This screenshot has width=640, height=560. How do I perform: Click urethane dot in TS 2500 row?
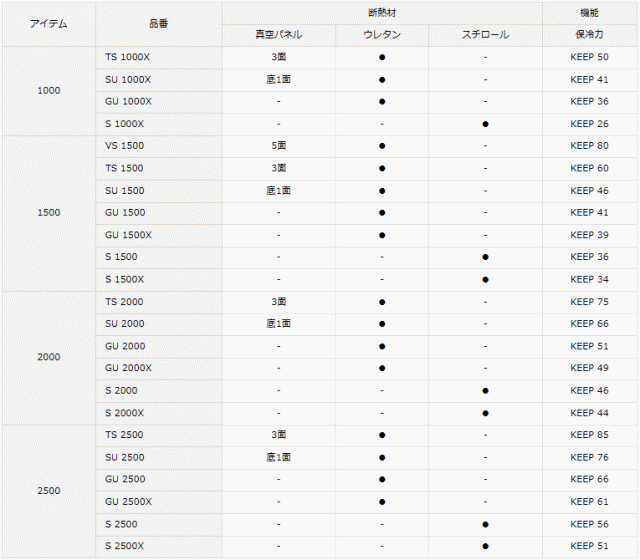tap(382, 435)
